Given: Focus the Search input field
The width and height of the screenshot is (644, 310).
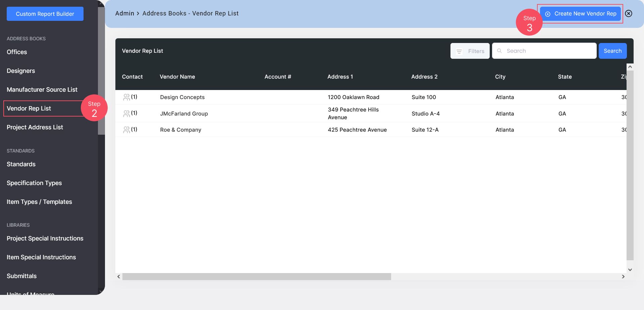Looking at the screenshot, I should 544,51.
